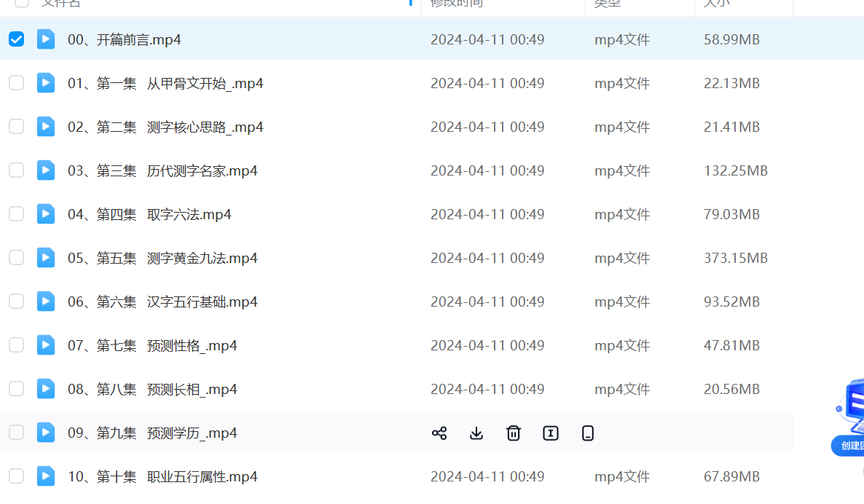The width and height of the screenshot is (864, 504).
Task: Click the phone icon on 09 第九集 row
Action: (x=588, y=433)
